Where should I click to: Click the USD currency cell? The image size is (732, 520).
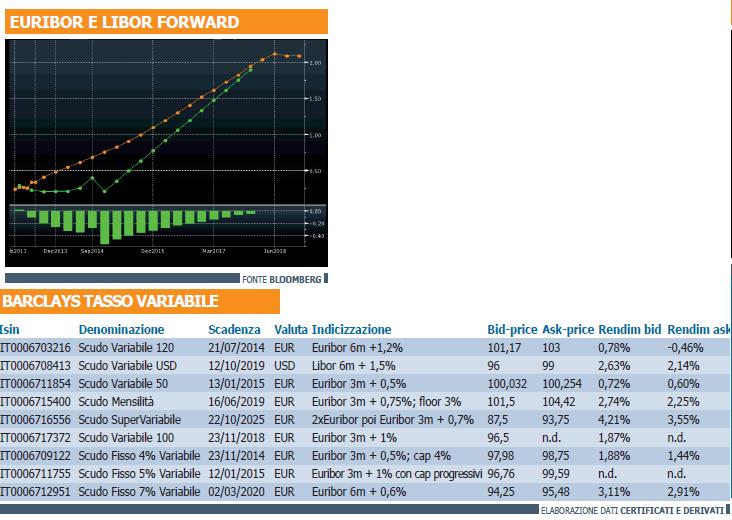285,365
